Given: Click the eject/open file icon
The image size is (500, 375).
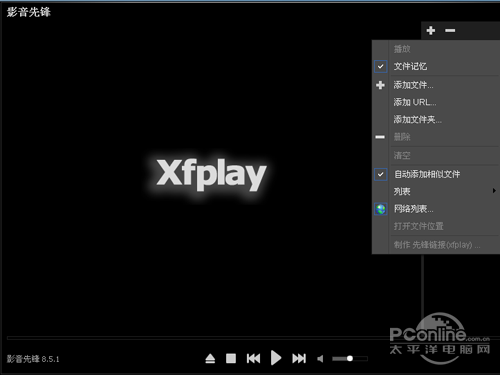Looking at the screenshot, I should pyautogui.click(x=210, y=359).
